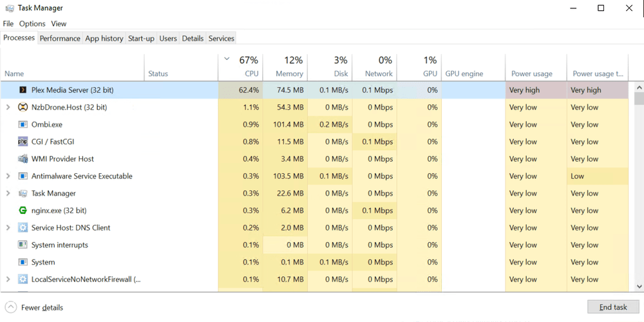Select the System interrupts name
Screen dimensions: 644x322
pos(59,245)
